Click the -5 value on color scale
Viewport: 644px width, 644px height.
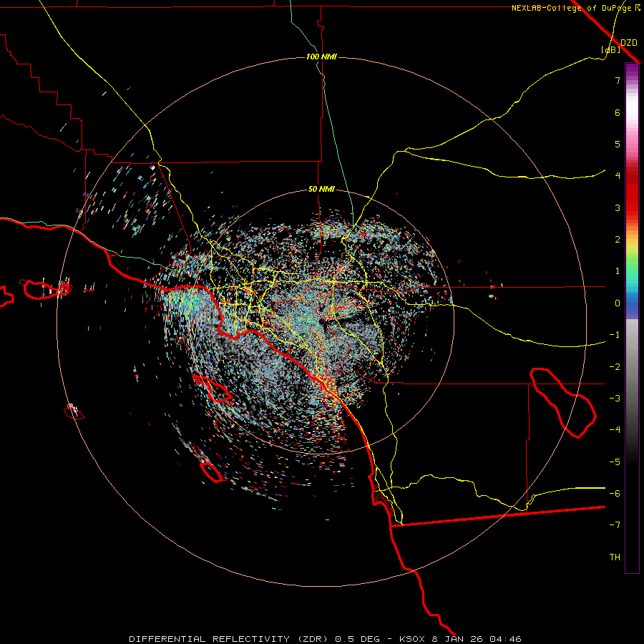[x=615, y=462]
